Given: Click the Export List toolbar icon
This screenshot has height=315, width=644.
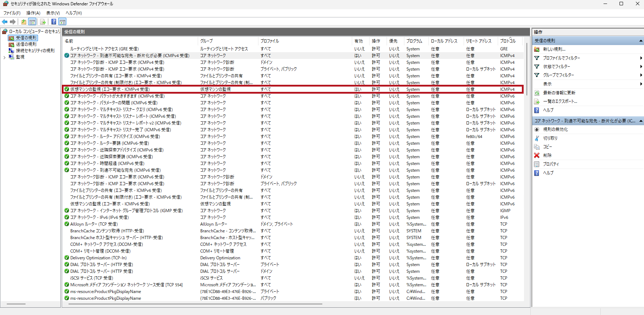Looking at the screenshot, I should click(43, 22).
